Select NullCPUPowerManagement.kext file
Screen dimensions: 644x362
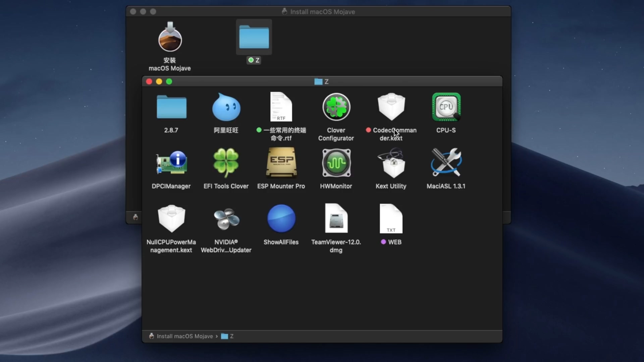171,219
